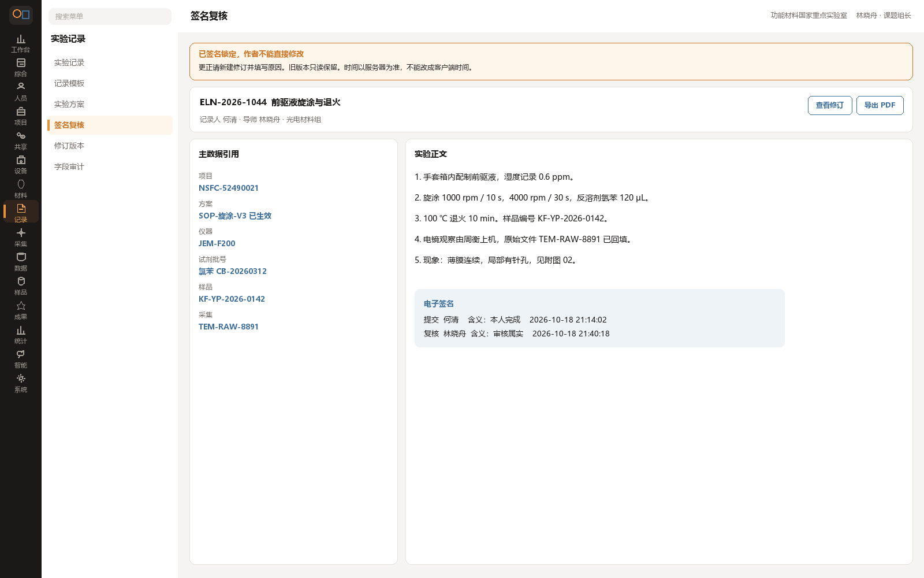924x578 pixels.
Task: Open instrument link JEM-F200
Action: click(217, 243)
